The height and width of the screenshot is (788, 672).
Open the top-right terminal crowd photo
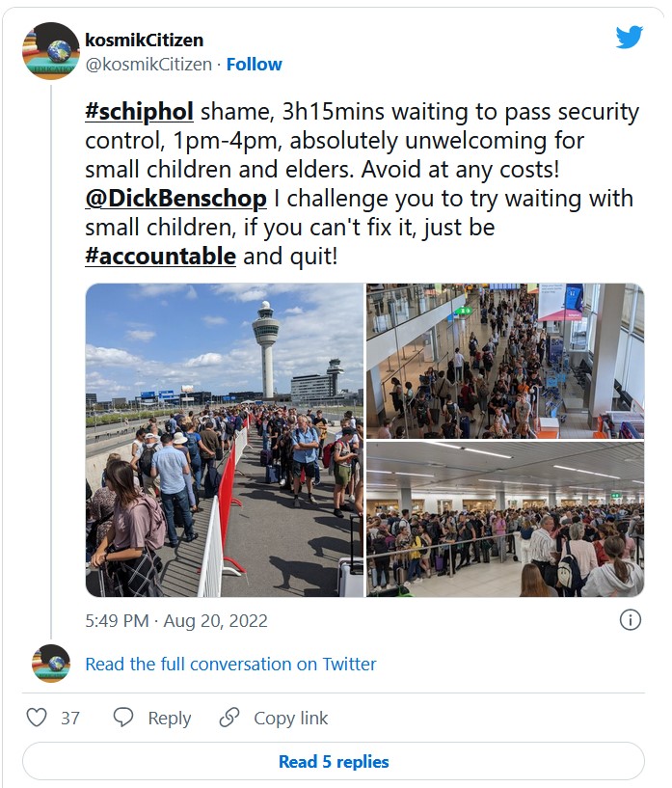504,361
